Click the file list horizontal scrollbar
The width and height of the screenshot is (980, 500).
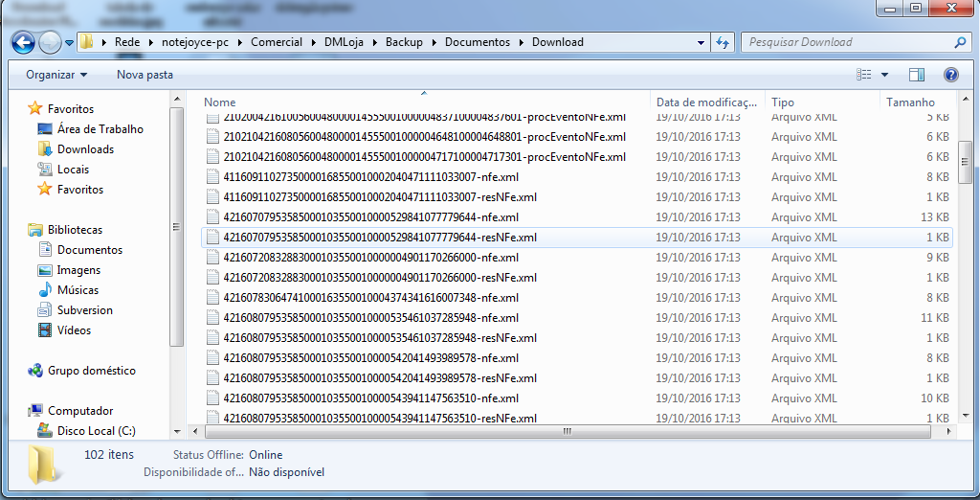click(567, 431)
